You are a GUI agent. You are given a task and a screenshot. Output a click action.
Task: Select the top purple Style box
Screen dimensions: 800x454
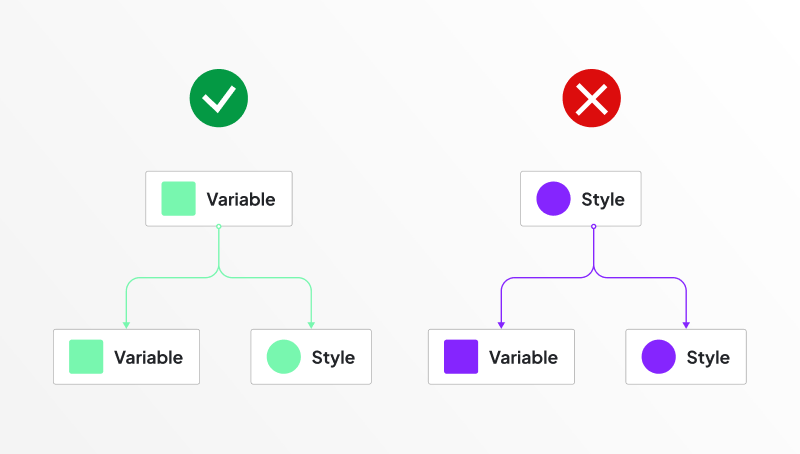tap(581, 199)
